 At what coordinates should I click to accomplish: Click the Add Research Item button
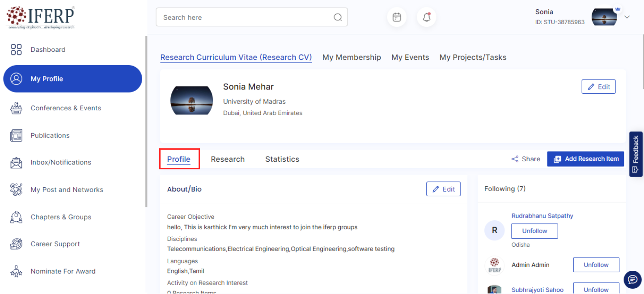click(585, 159)
